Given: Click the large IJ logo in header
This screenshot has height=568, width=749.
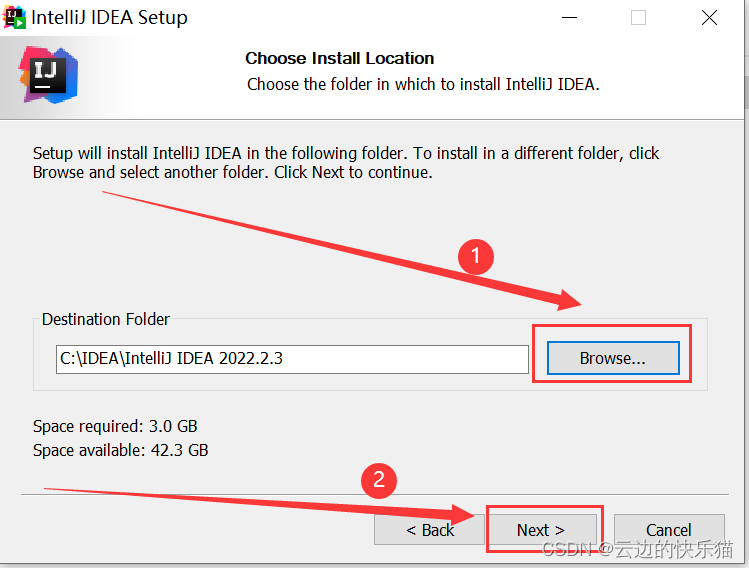Looking at the screenshot, I should (x=48, y=75).
